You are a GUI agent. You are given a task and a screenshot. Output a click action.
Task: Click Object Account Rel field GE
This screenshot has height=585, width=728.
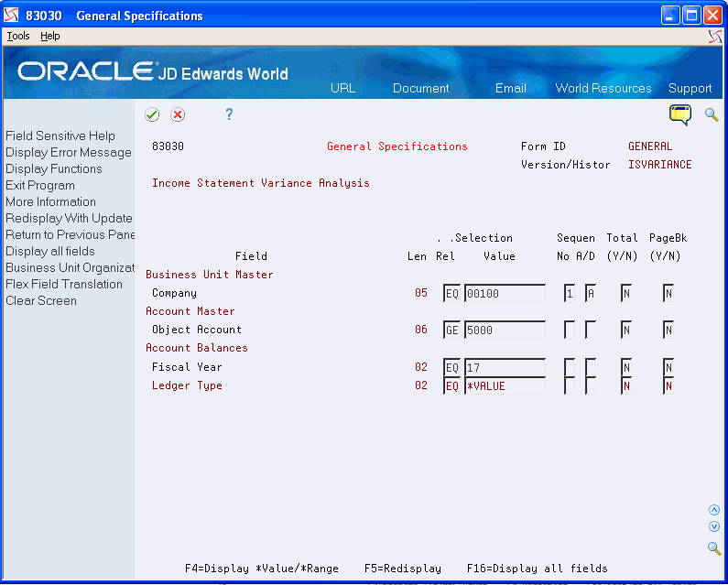[x=451, y=330]
